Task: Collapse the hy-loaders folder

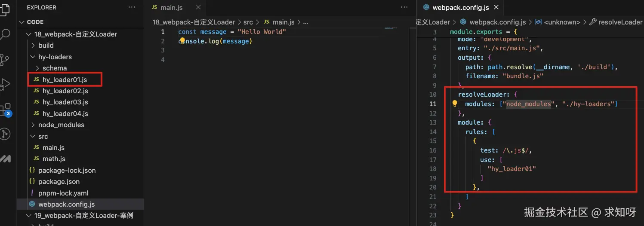Action: (55, 57)
